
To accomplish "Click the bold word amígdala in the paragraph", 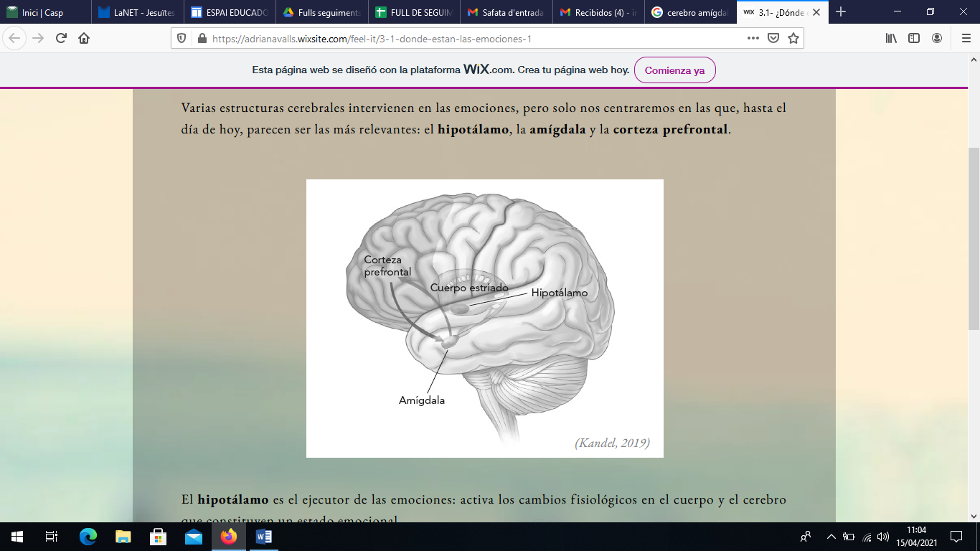I will point(557,131).
